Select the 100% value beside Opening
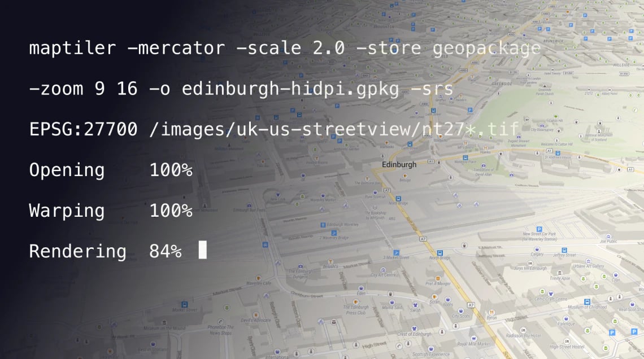644x359 pixels. [x=171, y=170]
